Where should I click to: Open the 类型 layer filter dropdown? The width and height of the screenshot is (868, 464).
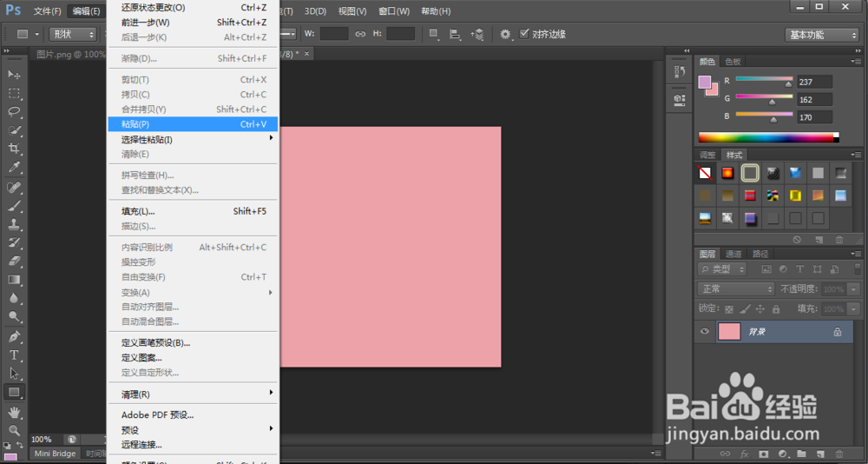pos(722,269)
